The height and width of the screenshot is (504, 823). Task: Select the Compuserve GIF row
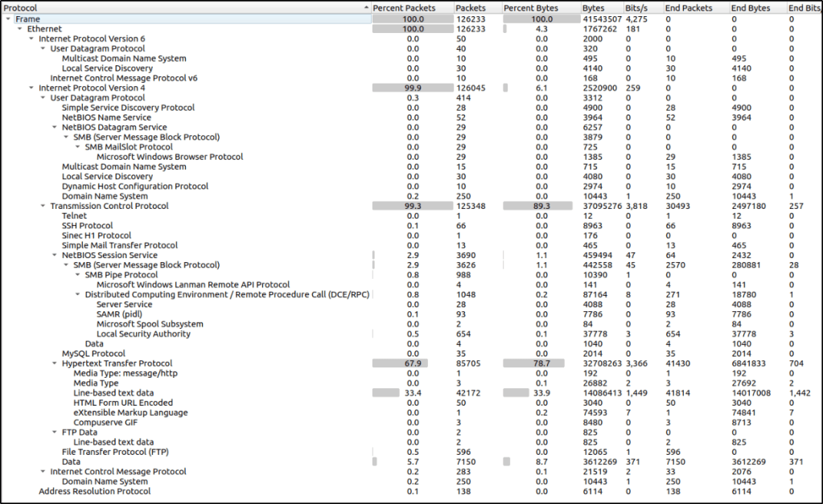pyautogui.click(x=106, y=423)
